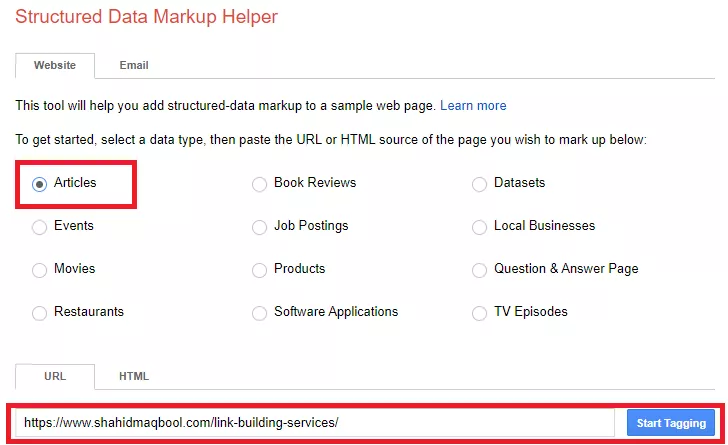
Task: Click the Start Tagging button
Action: pos(671,423)
